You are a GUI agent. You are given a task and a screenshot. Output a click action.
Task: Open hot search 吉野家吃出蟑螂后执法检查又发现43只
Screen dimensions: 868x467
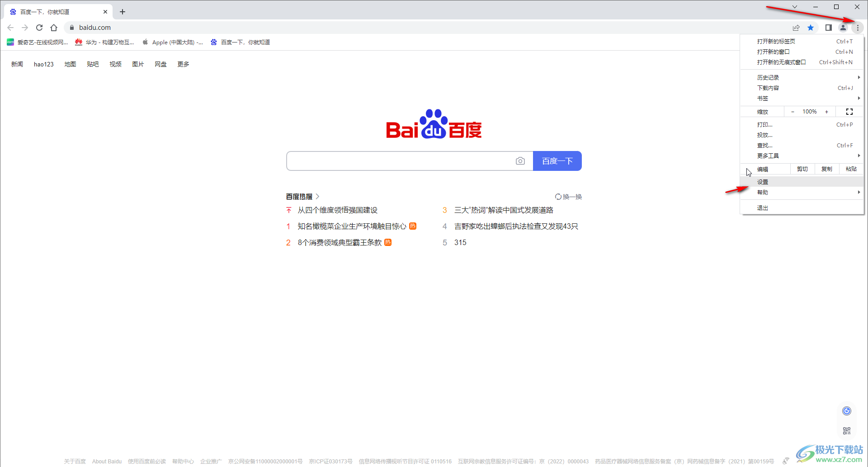(516, 226)
